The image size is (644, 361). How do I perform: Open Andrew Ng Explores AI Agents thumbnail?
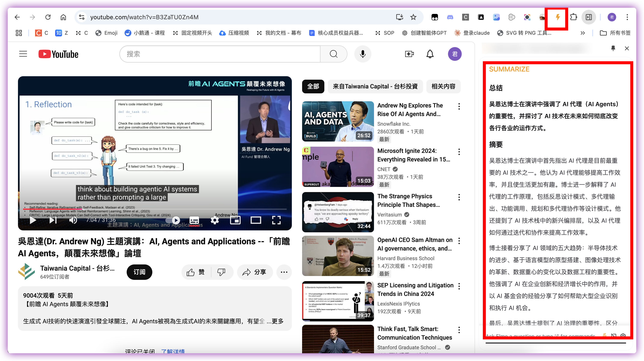click(x=338, y=121)
